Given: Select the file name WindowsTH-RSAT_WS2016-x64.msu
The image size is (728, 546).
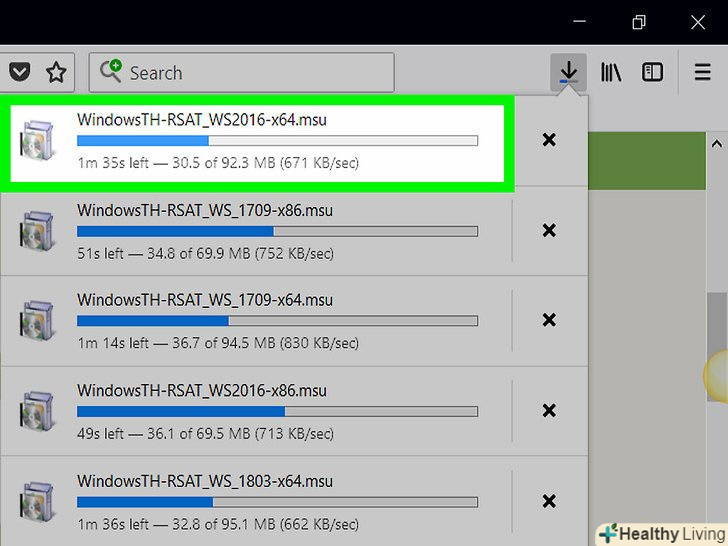Looking at the screenshot, I should [x=202, y=120].
